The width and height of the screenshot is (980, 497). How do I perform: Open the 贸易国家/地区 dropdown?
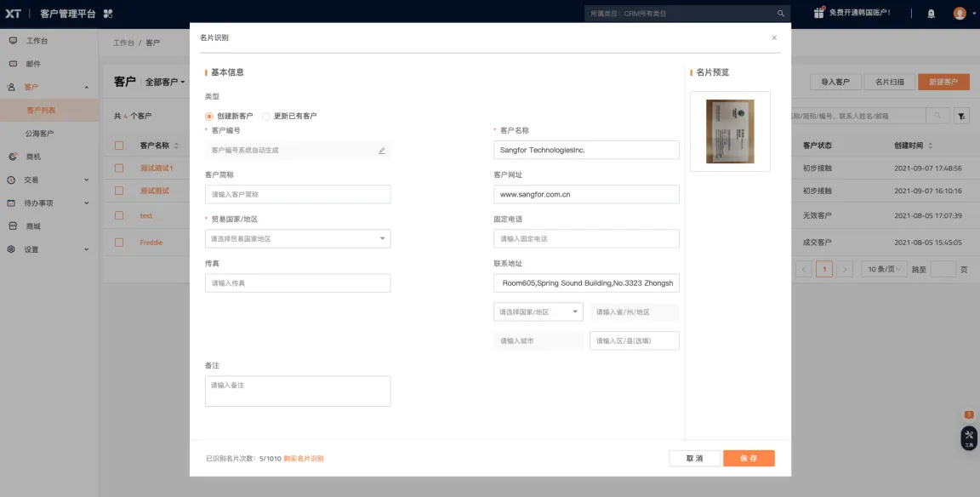click(x=298, y=239)
